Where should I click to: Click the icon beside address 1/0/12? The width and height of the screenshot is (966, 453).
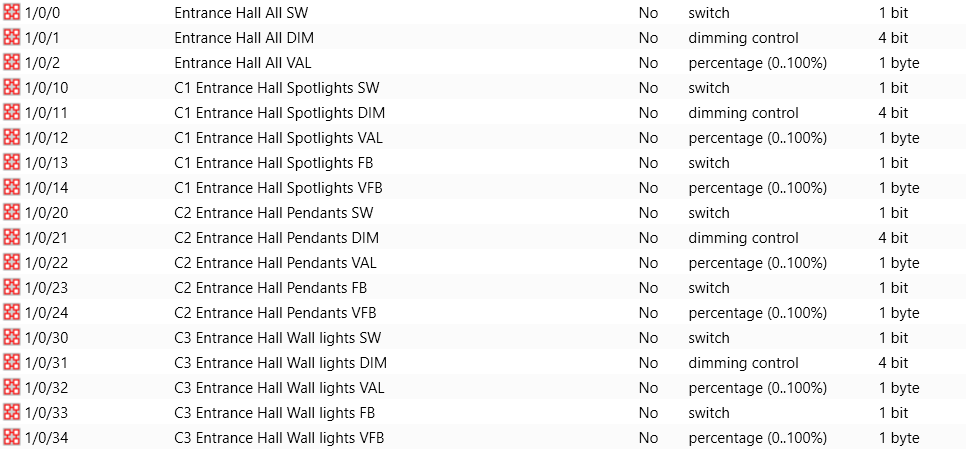[x=11, y=137]
